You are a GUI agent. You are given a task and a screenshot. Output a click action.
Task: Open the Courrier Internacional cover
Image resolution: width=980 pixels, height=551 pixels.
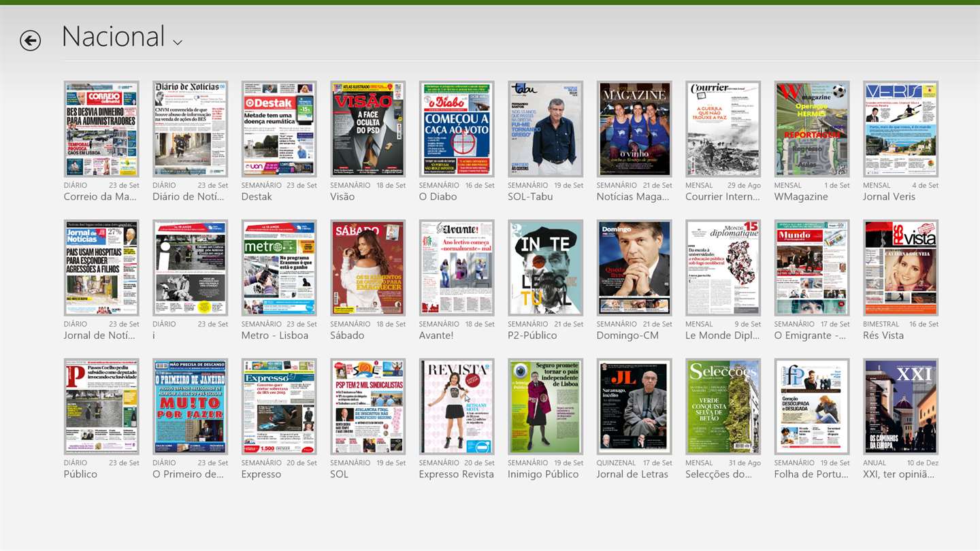723,129
